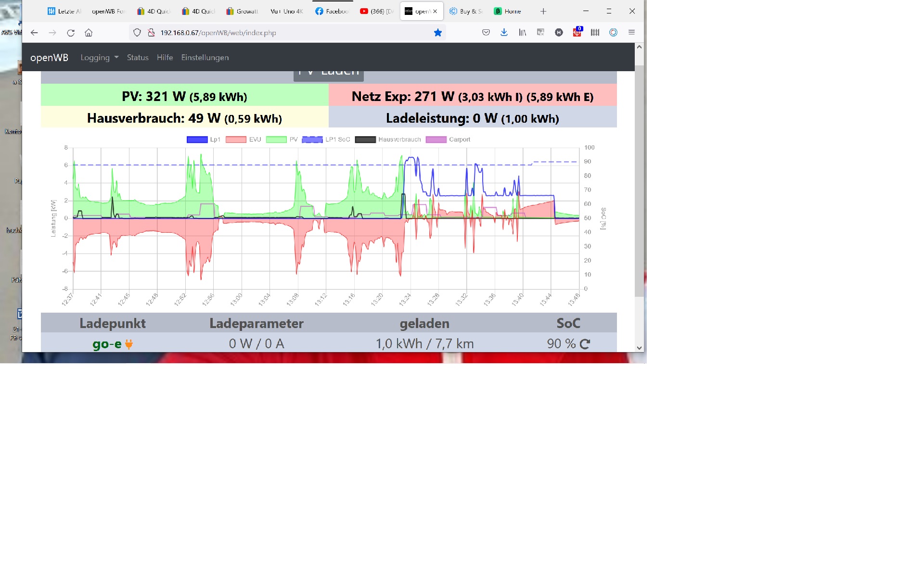This screenshot has height=582, width=924.
Task: Expand the Logging dropdown menu
Action: [x=99, y=57]
